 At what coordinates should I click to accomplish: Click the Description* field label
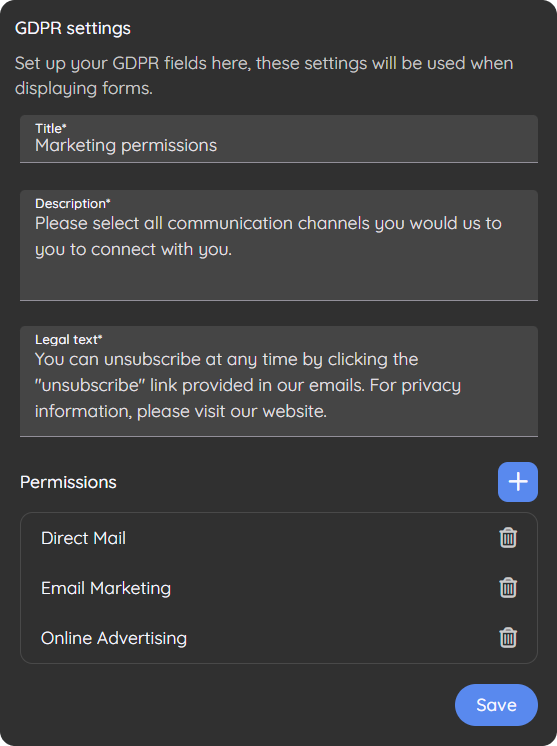click(73, 204)
